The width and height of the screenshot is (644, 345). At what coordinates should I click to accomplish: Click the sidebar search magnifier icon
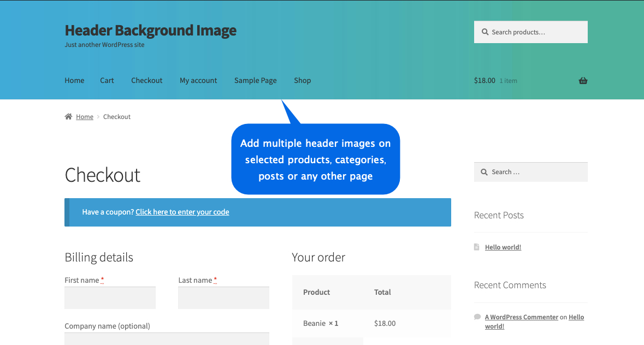[x=484, y=171]
